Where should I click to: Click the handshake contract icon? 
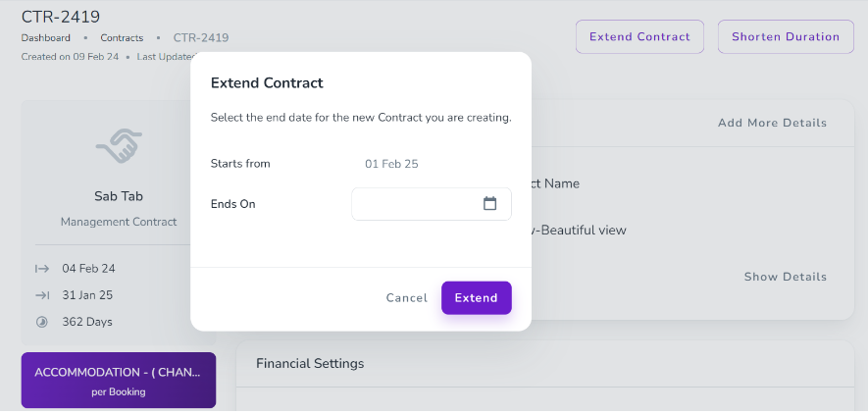pos(119,147)
